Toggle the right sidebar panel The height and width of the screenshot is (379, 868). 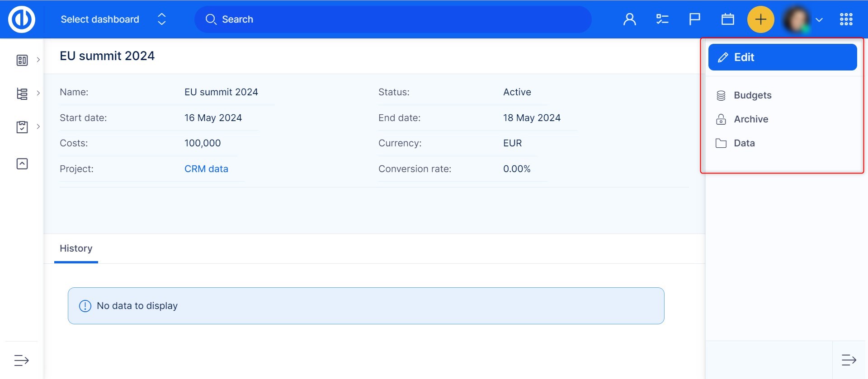point(849,360)
